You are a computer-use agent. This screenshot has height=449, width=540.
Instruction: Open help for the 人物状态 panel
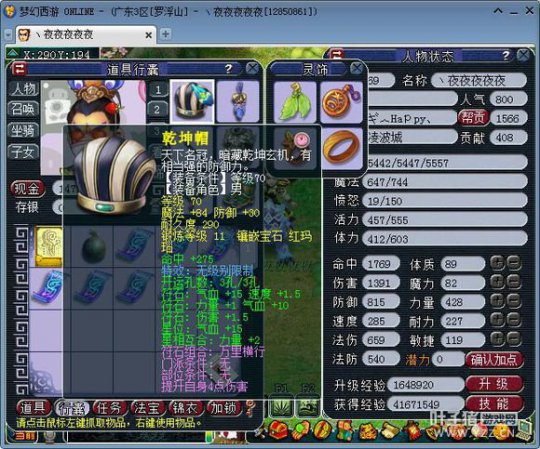(x=506, y=55)
